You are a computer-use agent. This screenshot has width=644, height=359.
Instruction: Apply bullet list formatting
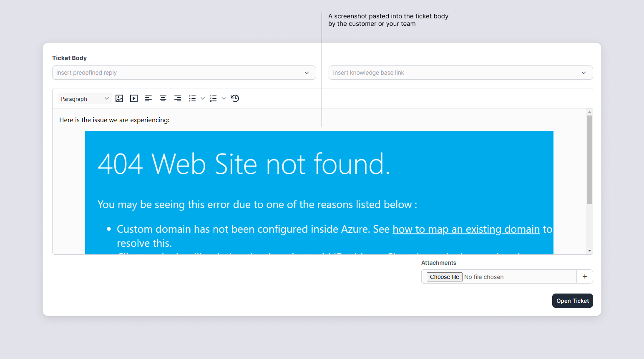192,98
